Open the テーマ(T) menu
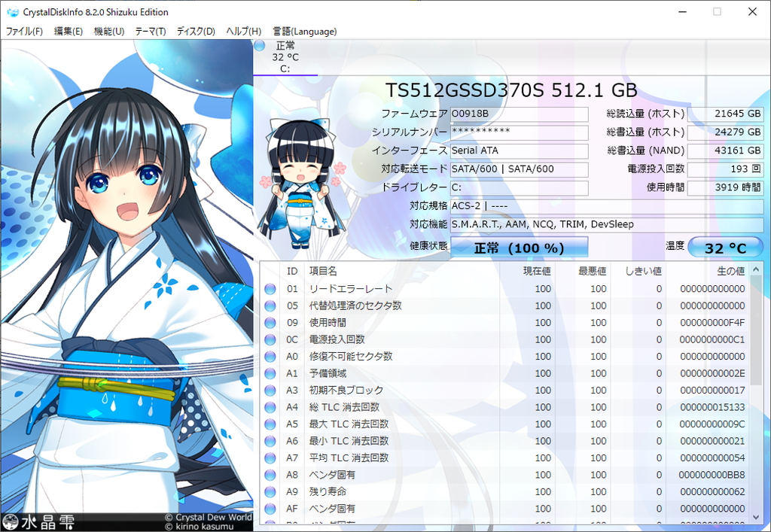This screenshot has width=771, height=532. [x=150, y=32]
